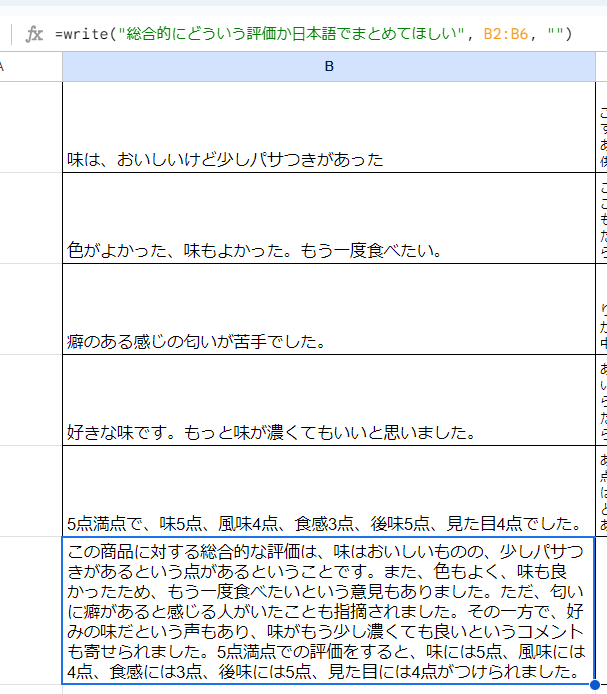The image size is (607, 694).
Task: Select cell starting with 色がよかった
Action: click(328, 218)
